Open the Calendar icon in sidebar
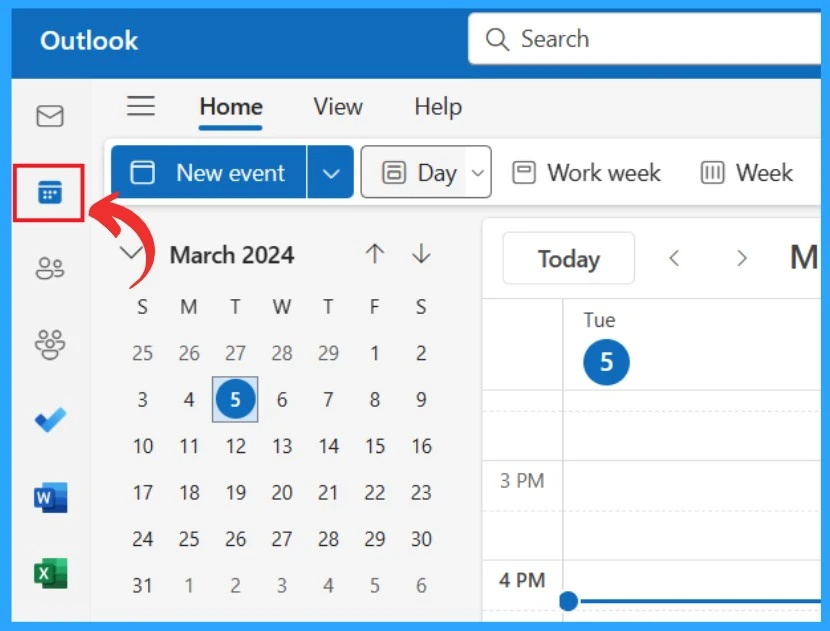The height and width of the screenshot is (631, 830). pos(50,192)
